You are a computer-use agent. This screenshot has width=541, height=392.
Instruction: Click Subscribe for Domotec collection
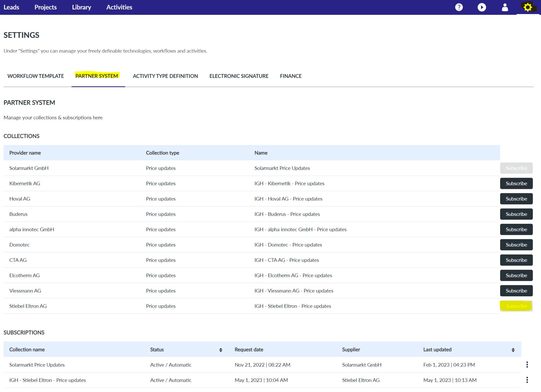[x=516, y=245]
